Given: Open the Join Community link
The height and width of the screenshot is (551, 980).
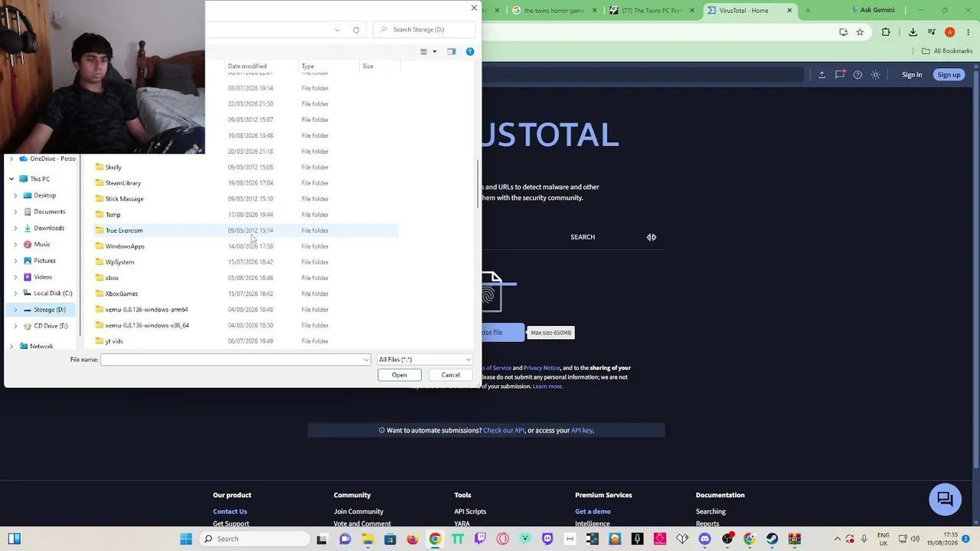Looking at the screenshot, I should point(358,512).
